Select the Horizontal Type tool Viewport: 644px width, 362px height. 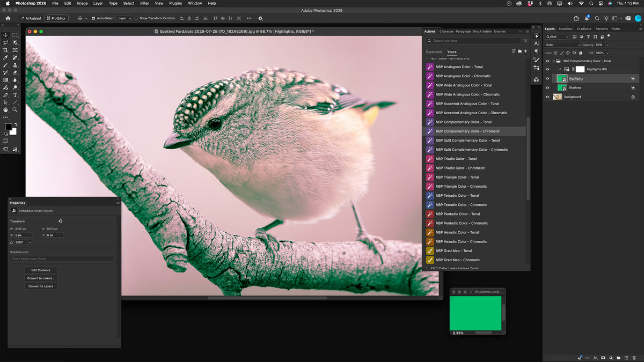click(x=14, y=95)
